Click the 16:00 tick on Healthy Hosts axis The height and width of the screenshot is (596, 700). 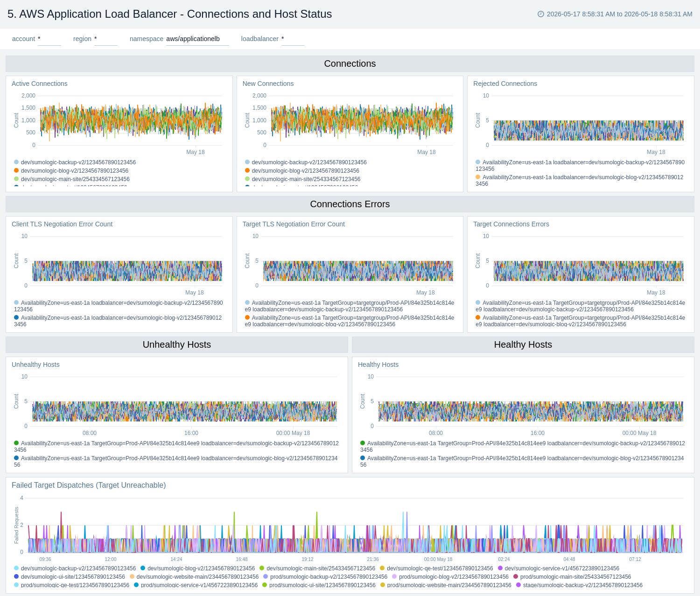click(x=538, y=433)
